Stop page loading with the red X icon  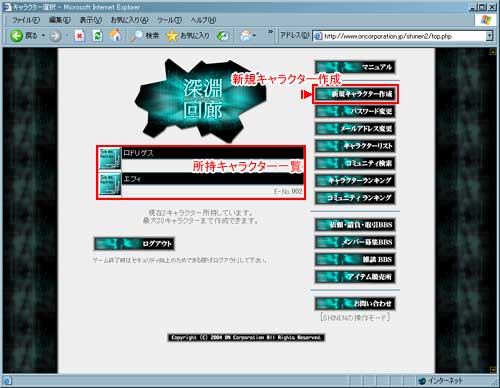79,36
